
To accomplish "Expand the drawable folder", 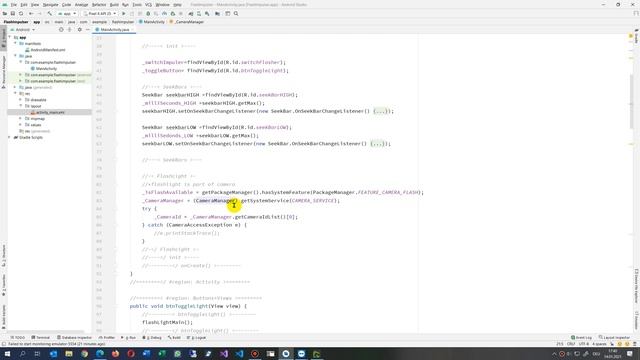I will (20, 100).
